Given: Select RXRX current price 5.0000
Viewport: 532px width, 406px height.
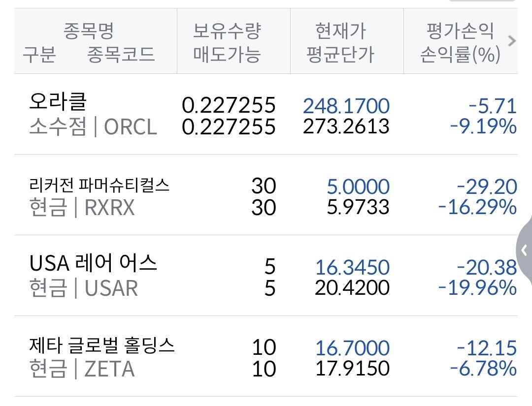Looking at the screenshot, I should coord(358,187).
